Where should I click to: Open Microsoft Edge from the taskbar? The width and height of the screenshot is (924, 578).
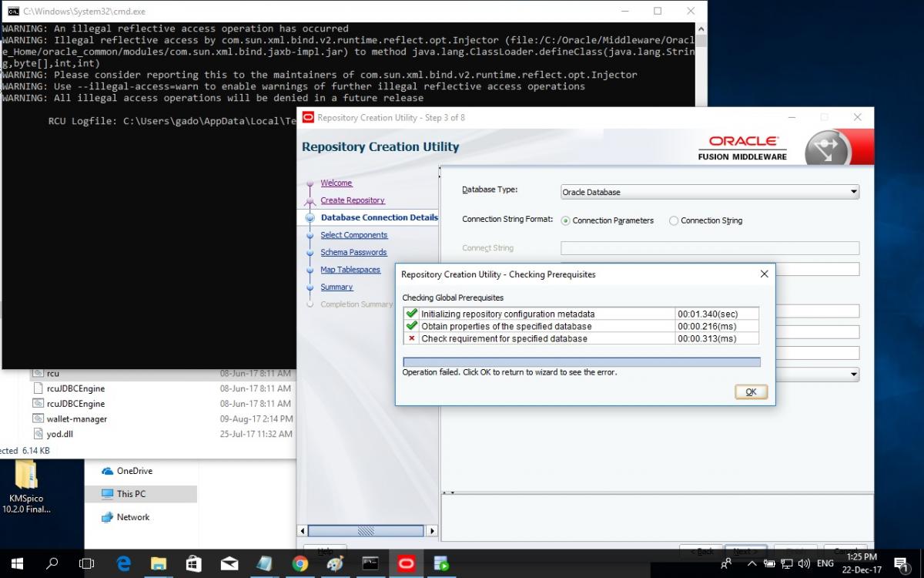(x=123, y=563)
